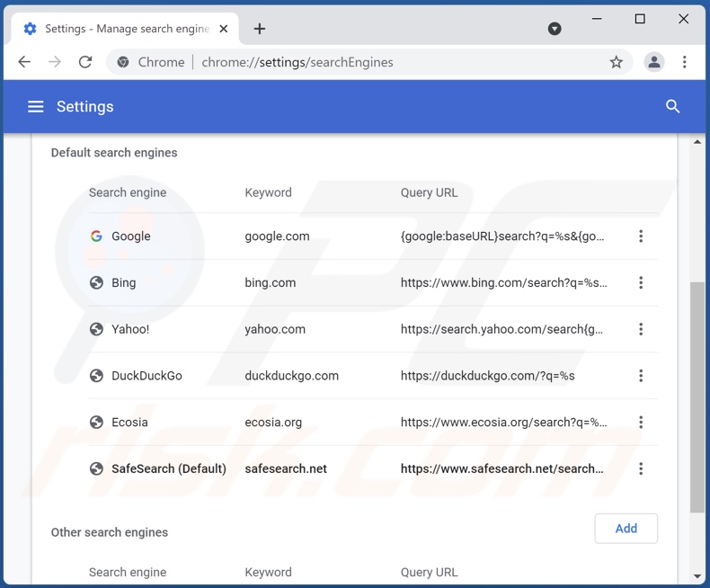Open the Settings hamburger menu
The image size is (710, 588).
pyautogui.click(x=36, y=107)
